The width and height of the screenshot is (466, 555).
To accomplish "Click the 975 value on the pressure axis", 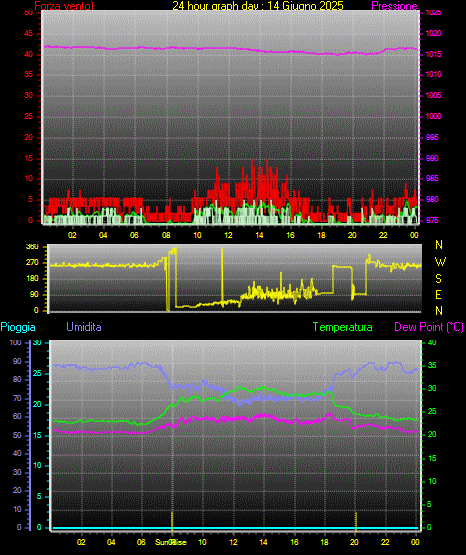I will [x=432, y=220].
